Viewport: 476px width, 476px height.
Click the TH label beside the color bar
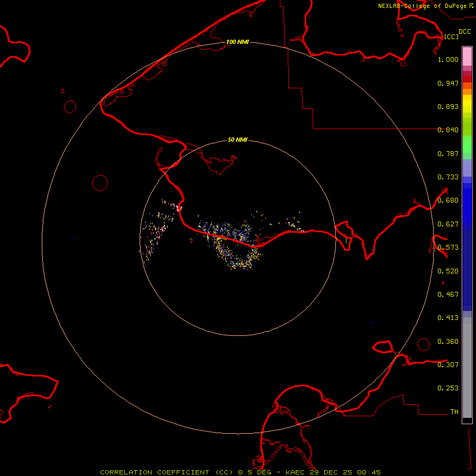[x=454, y=411]
